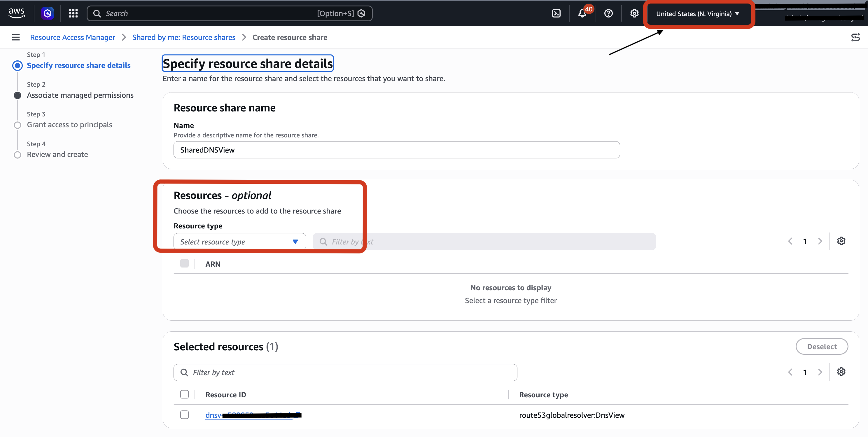Image resolution: width=868 pixels, height=437 pixels.
Task: Select step 2 Associate managed permissions
Action: tap(80, 95)
